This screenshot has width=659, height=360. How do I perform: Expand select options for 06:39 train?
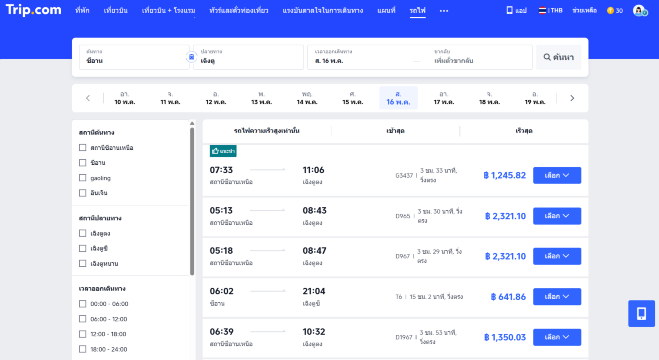[x=557, y=337]
